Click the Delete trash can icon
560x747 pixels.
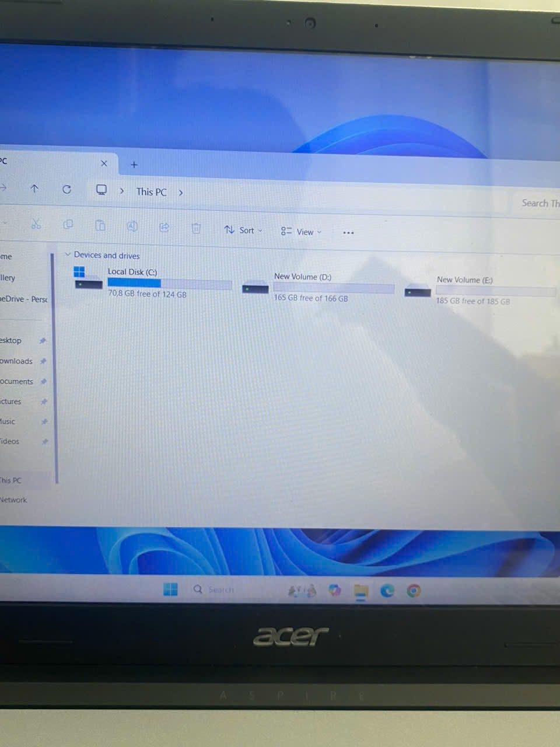(x=196, y=228)
